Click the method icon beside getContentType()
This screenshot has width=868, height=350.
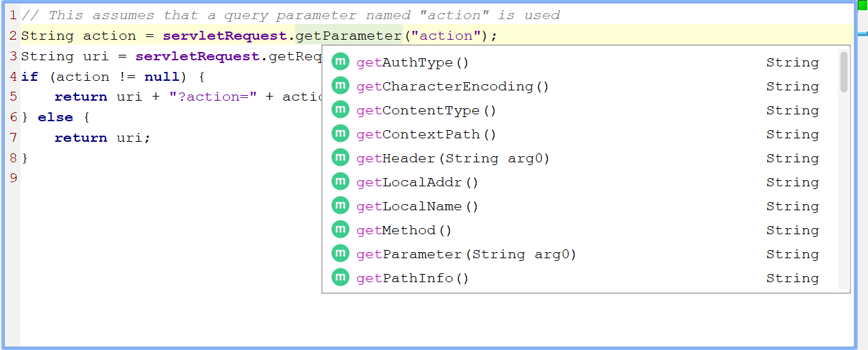[340, 110]
